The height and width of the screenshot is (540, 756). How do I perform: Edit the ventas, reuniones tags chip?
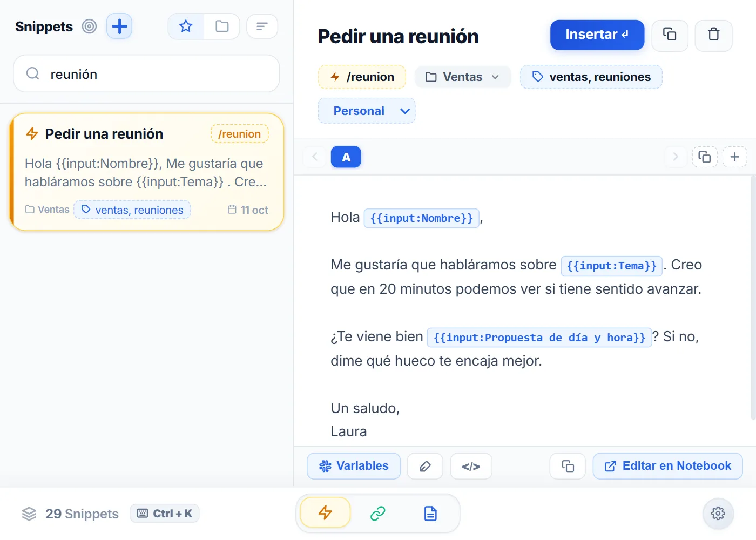pyautogui.click(x=591, y=77)
